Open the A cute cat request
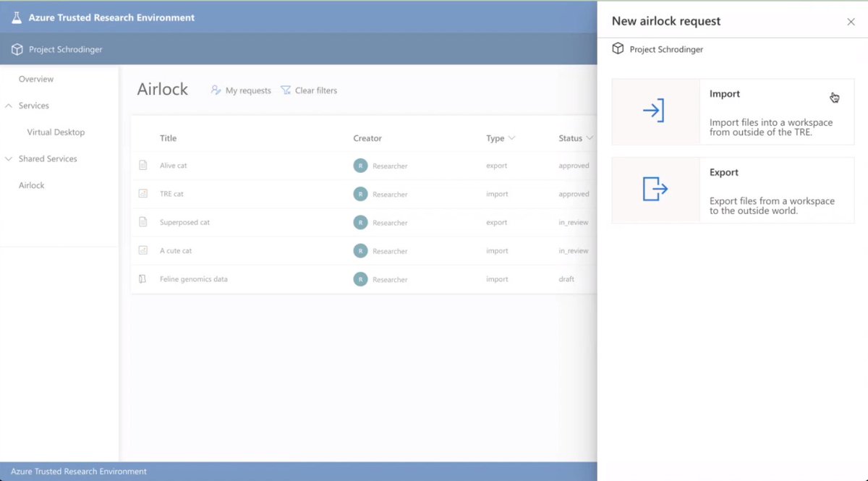The width and height of the screenshot is (868, 481). pyautogui.click(x=176, y=250)
